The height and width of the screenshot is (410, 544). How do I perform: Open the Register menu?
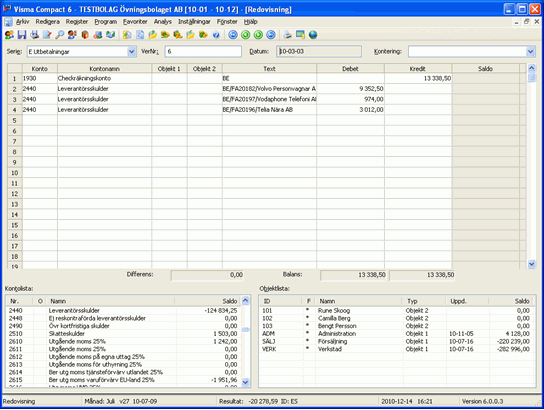[77, 22]
